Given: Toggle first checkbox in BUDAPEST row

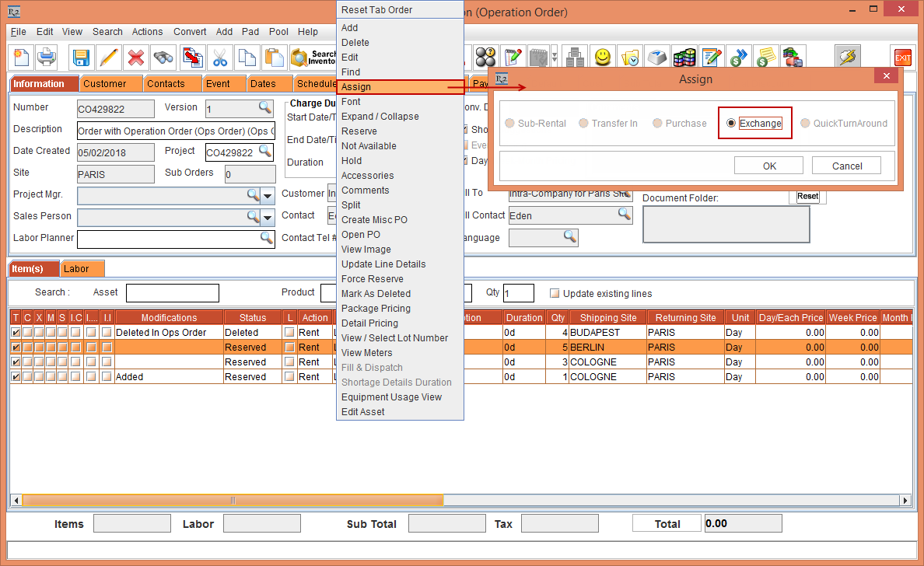Looking at the screenshot, I should 16,333.
